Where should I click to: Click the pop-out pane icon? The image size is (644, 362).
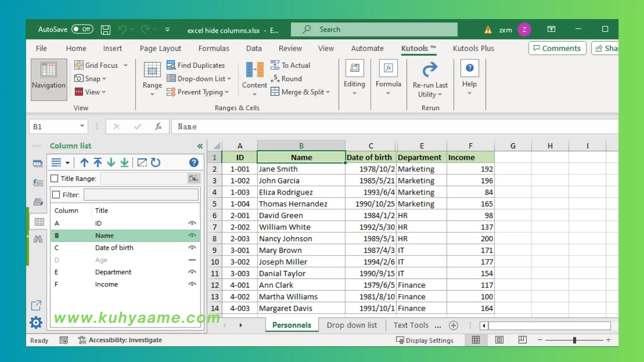pos(36,305)
